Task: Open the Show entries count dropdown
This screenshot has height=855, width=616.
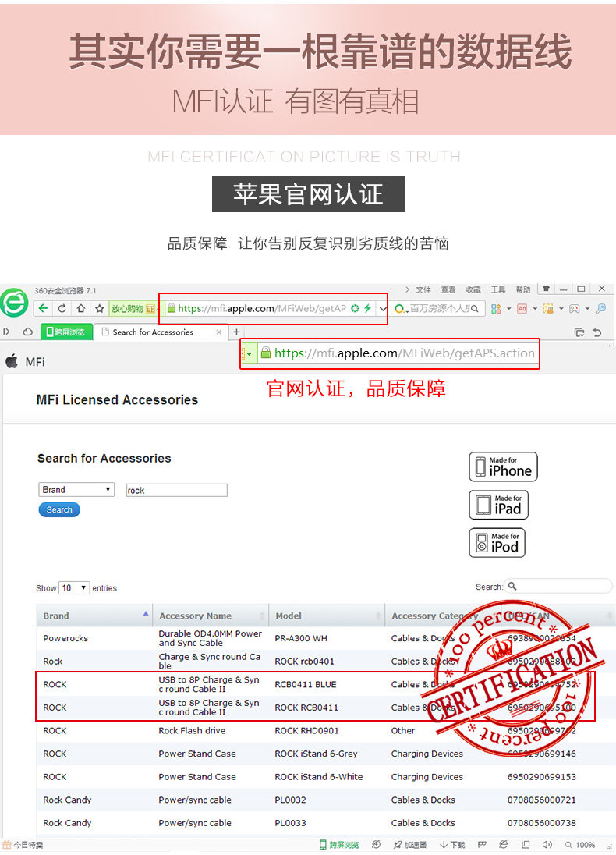Action: (74, 588)
